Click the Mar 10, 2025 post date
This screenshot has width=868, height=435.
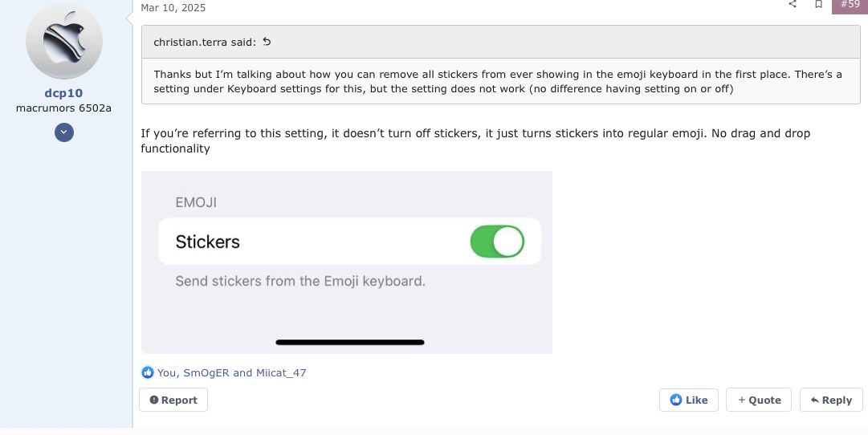point(173,8)
